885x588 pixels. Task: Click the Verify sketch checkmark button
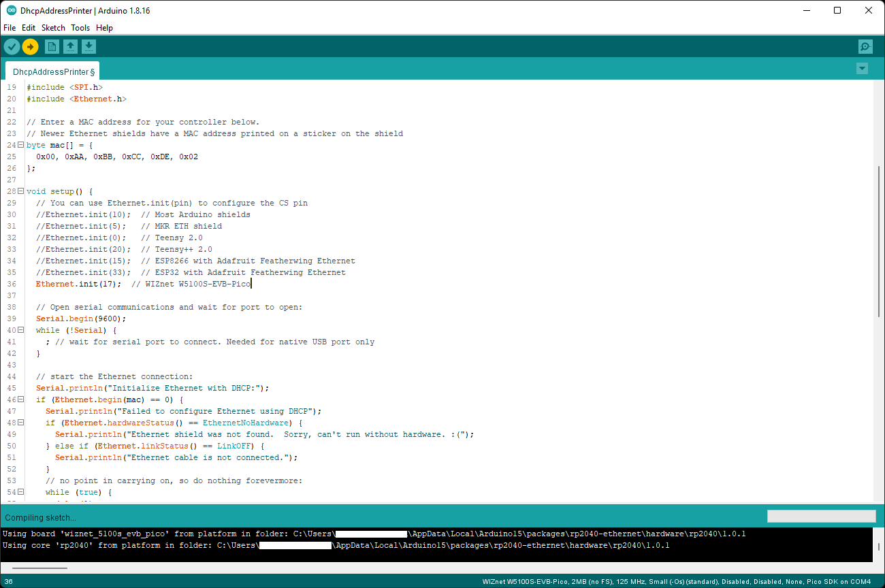pos(12,46)
